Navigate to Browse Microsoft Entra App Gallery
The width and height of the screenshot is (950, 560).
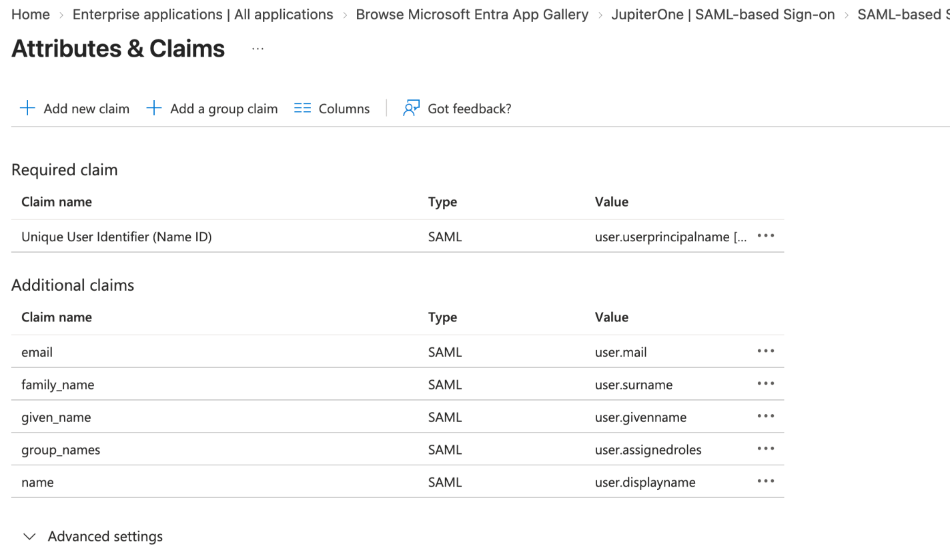(x=472, y=15)
